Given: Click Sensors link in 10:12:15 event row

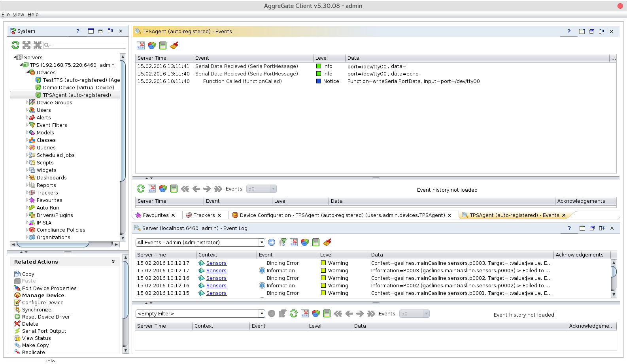Looking at the screenshot, I should tap(216, 293).
